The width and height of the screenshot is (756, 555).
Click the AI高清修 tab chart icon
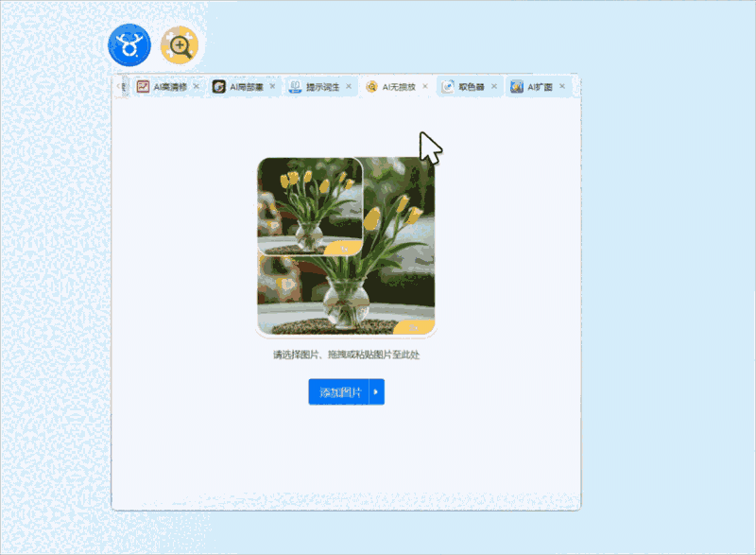[143, 87]
